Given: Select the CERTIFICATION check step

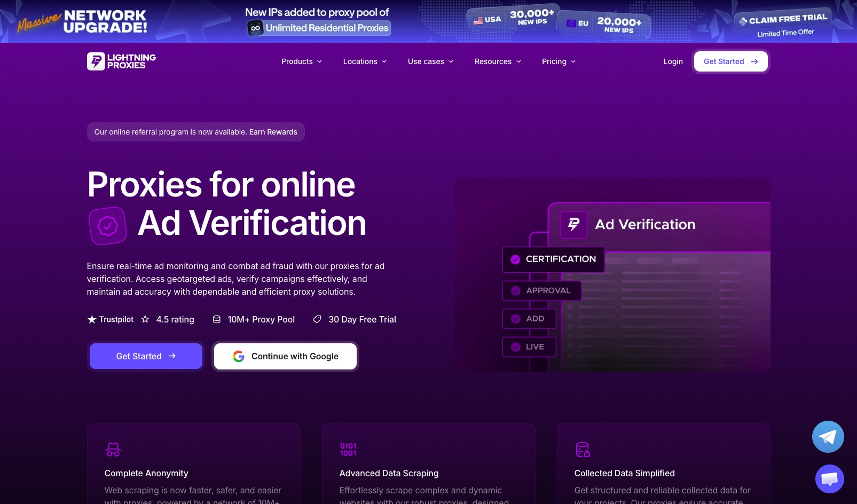Looking at the screenshot, I should tap(553, 259).
